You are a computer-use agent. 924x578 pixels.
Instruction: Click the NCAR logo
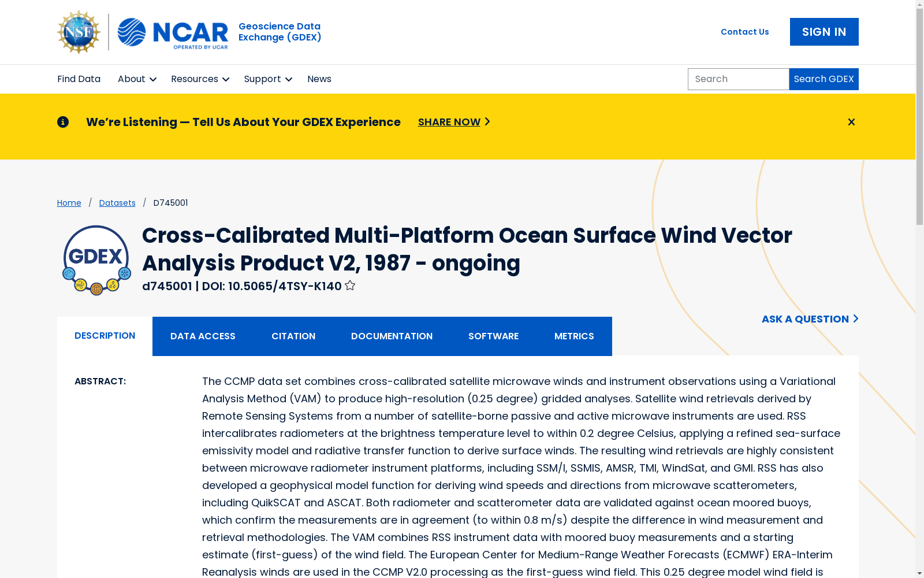coord(173,33)
